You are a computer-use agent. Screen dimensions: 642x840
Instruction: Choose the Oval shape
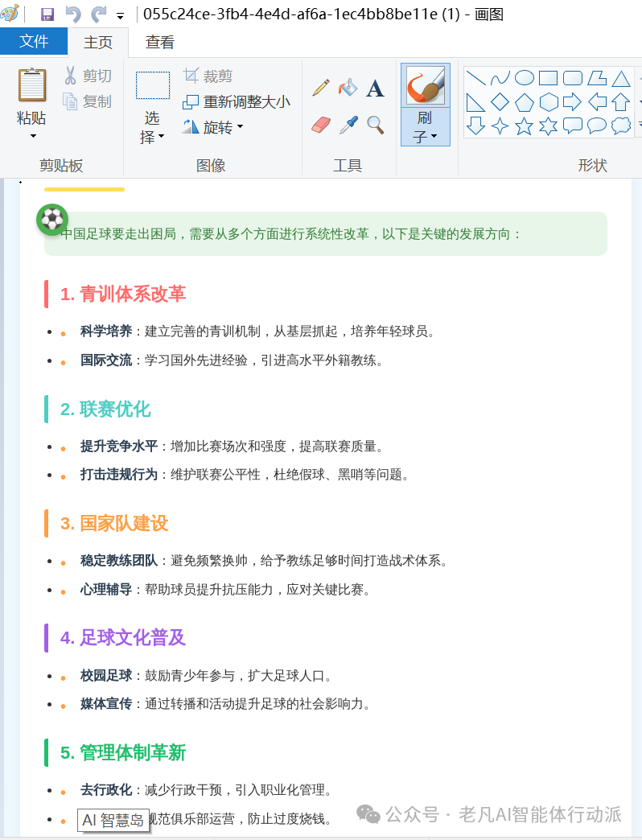(525, 78)
